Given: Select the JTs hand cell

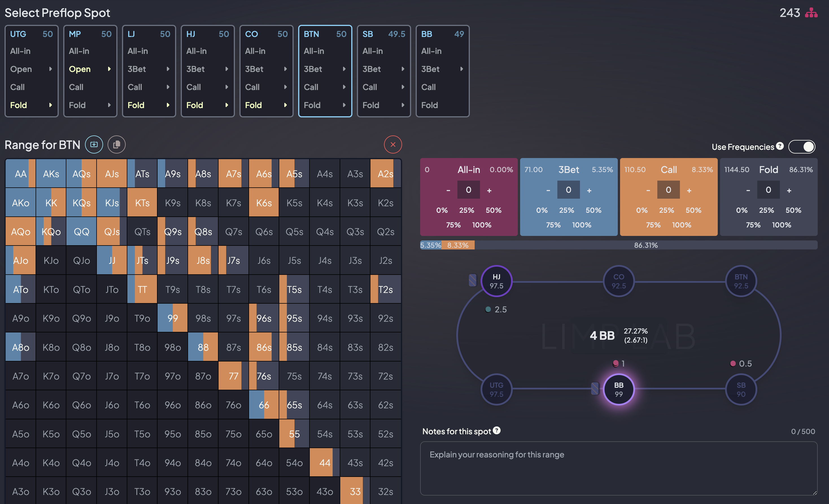Looking at the screenshot, I should (142, 260).
